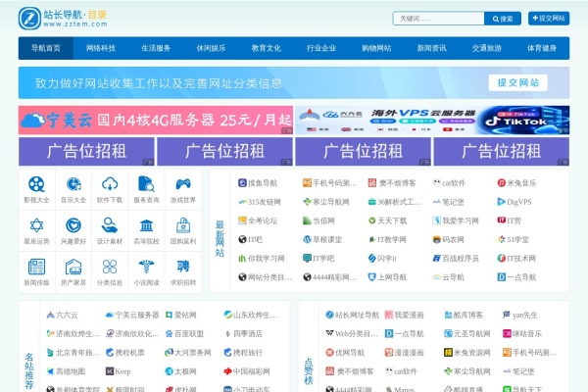
Task: Open the 交通旅游 menu item
Action: (x=487, y=48)
